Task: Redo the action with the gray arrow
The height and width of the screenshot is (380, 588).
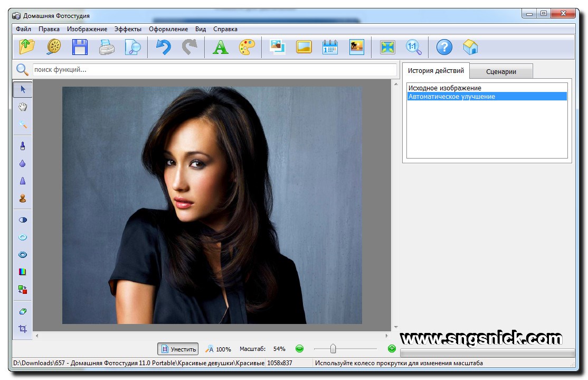Action: point(189,48)
